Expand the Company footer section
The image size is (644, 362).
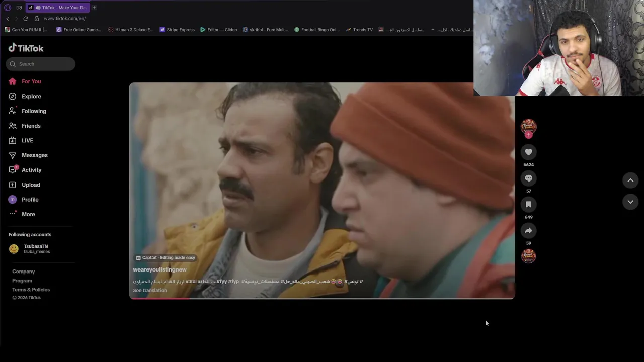[x=23, y=271]
